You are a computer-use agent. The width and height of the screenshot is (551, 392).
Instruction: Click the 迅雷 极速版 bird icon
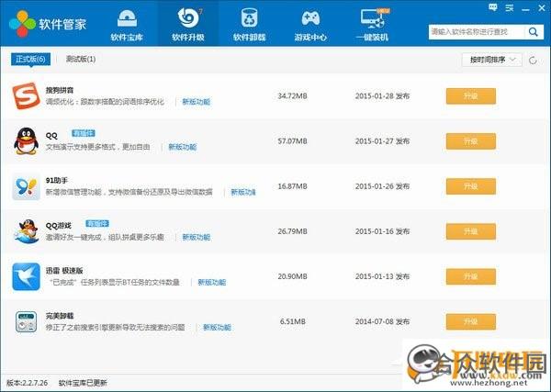26,276
